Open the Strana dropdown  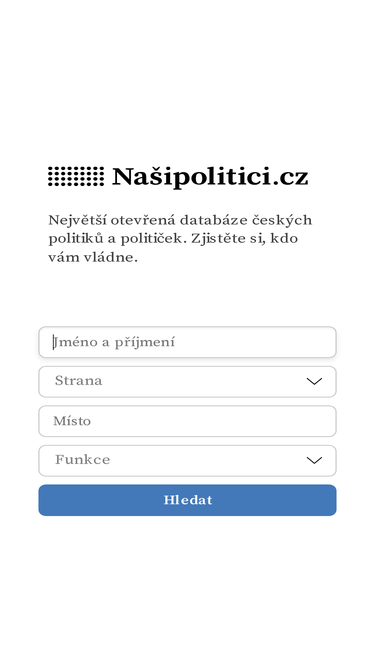[x=188, y=382]
